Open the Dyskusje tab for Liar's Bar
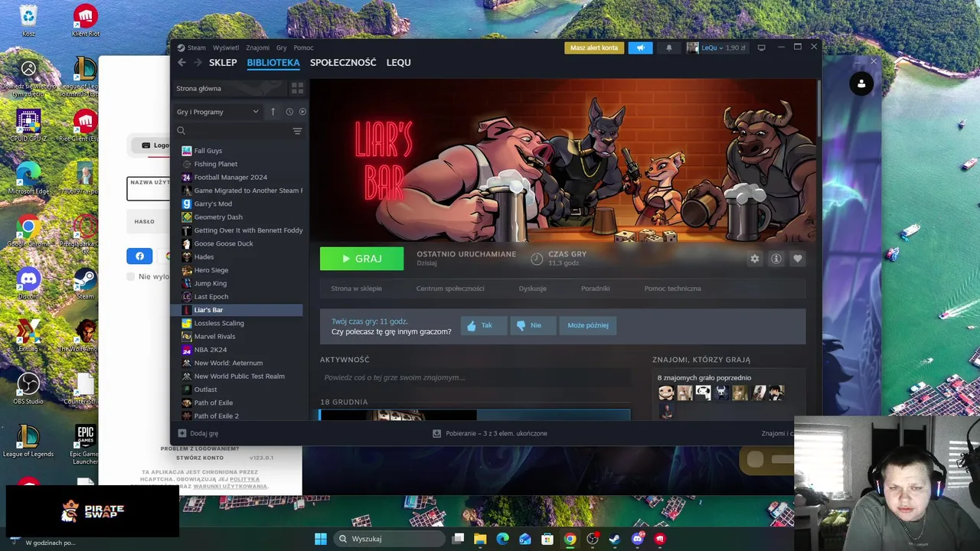Screen dimensions: 980x551 pos(532,289)
